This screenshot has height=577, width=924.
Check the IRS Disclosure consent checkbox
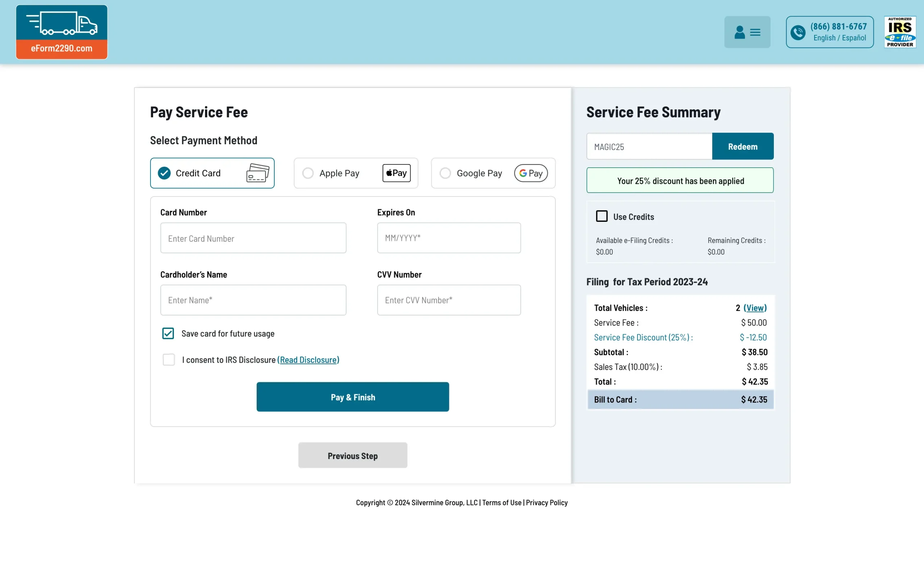pyautogui.click(x=169, y=360)
